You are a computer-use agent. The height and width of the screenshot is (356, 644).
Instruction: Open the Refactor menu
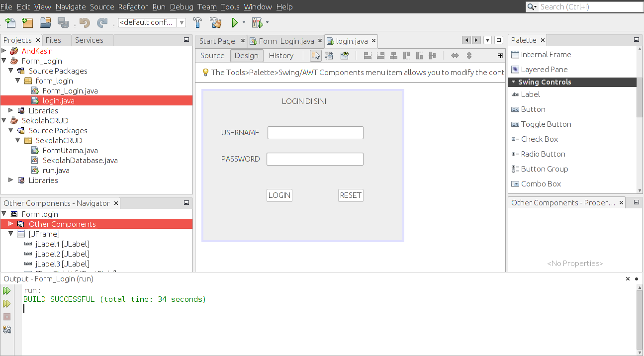pos(133,6)
